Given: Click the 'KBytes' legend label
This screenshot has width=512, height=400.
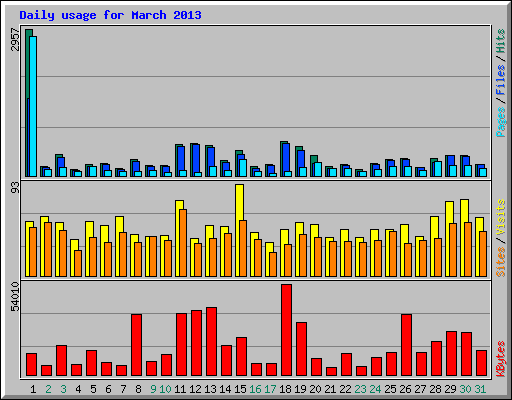Looking at the screenshot, I should tap(500, 359).
